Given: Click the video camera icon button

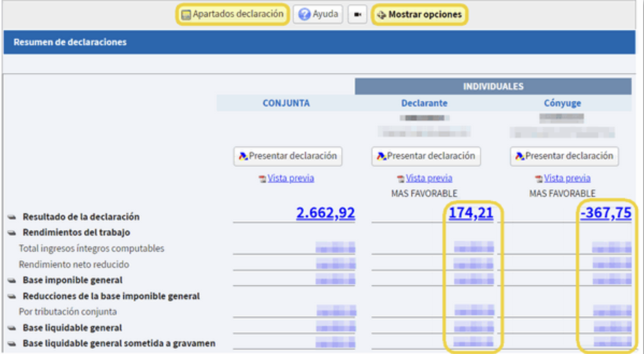Looking at the screenshot, I should 357,15.
